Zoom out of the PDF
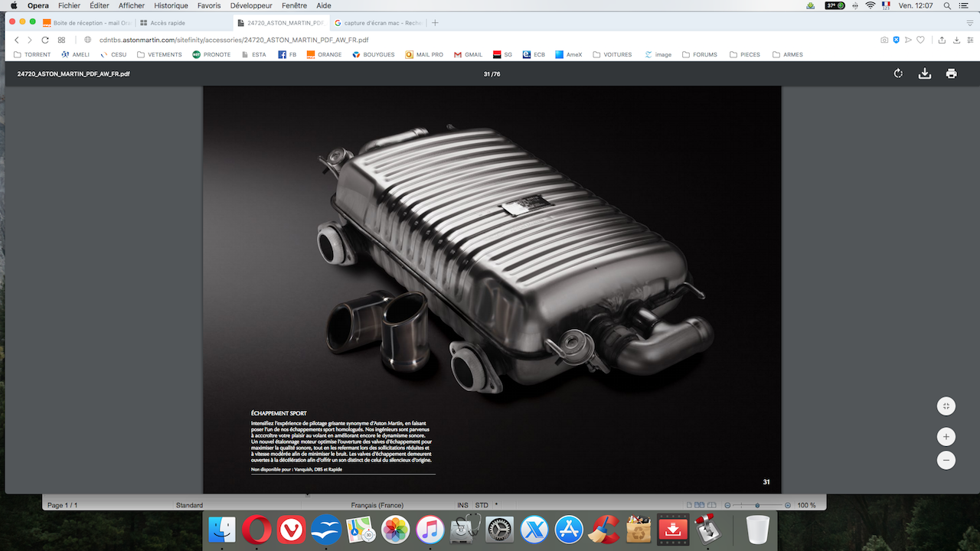The image size is (980, 551). [946, 460]
